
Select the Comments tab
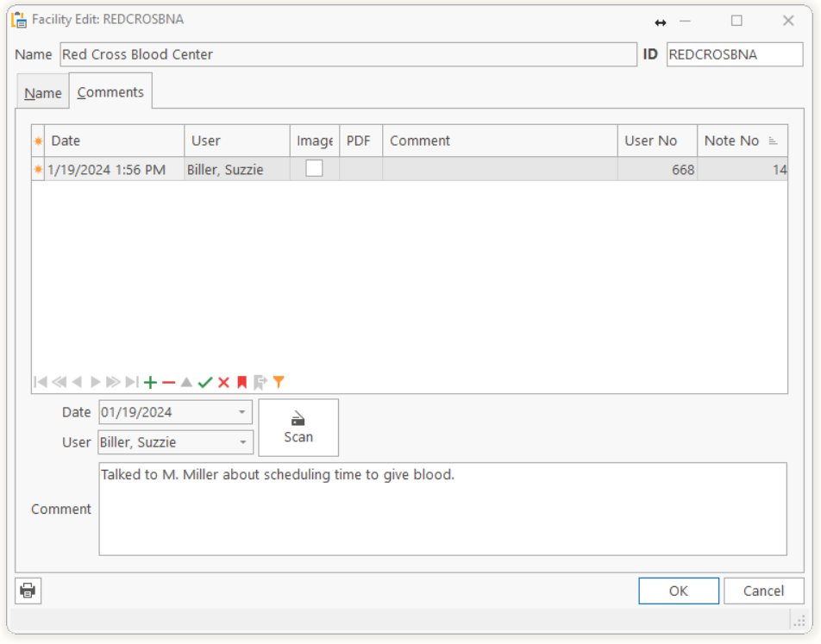[110, 92]
